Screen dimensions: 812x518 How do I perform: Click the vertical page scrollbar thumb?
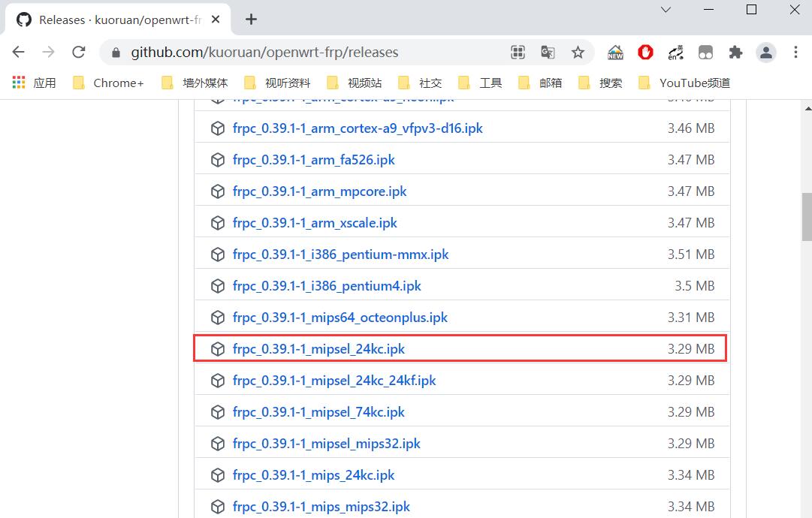[806, 218]
